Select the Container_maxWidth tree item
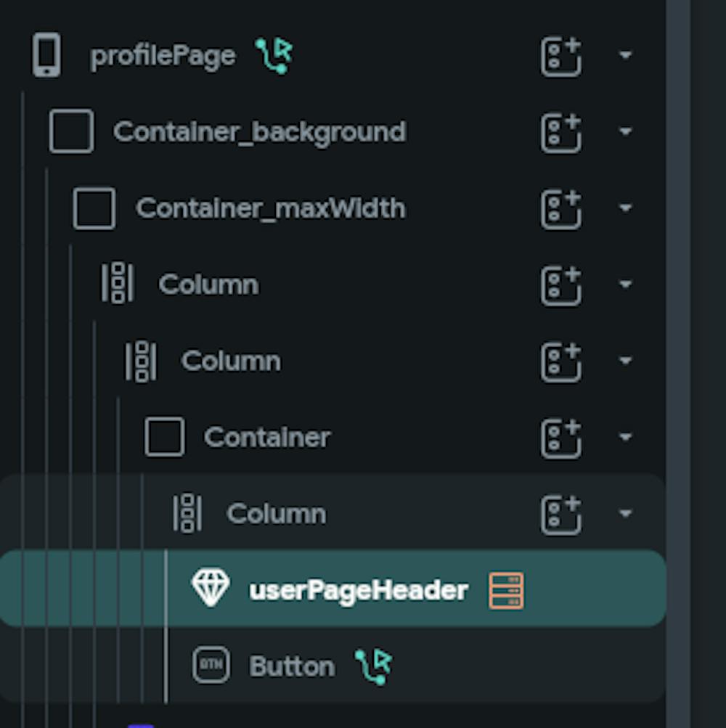Viewport: 726px width, 728px height. [x=270, y=208]
